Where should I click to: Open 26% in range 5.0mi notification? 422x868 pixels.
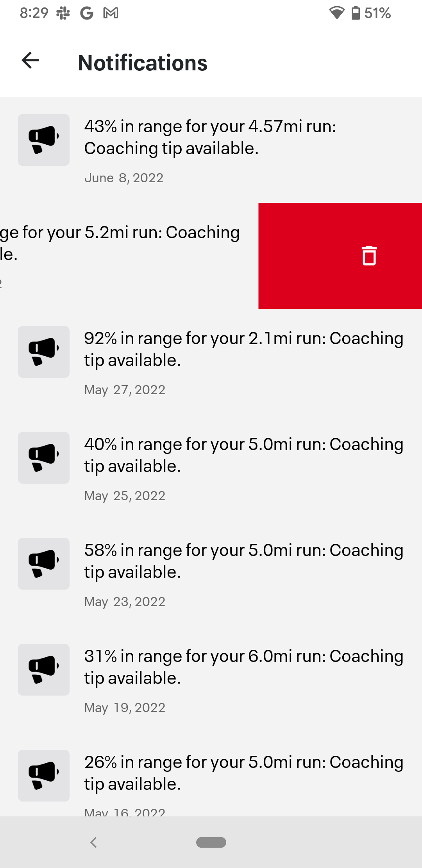pos(243,773)
